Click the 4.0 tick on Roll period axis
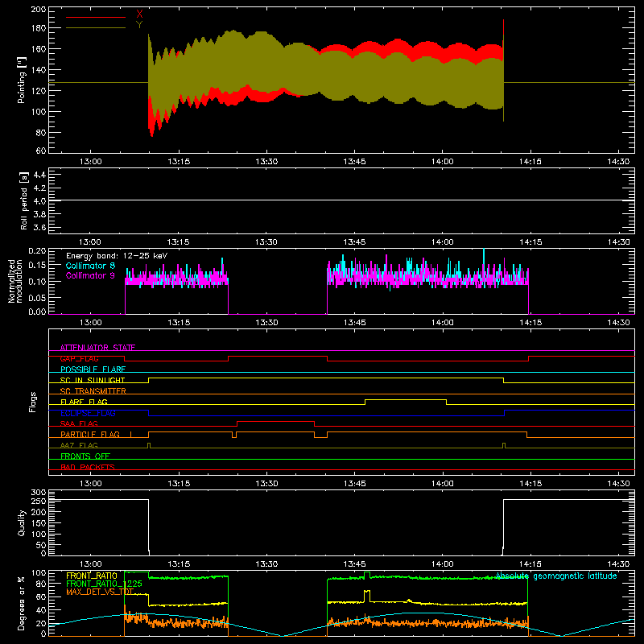Image resolution: width=644 pixels, height=644 pixels. tap(39, 200)
